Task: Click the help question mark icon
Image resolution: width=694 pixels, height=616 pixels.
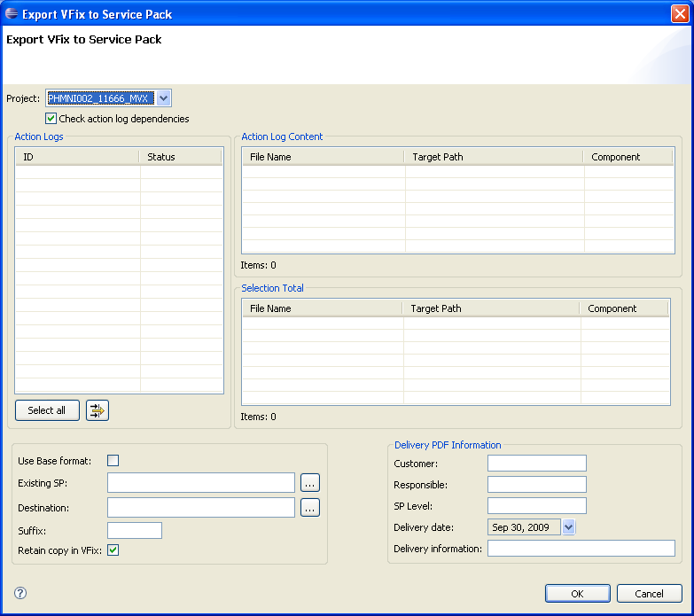Action: (20, 593)
